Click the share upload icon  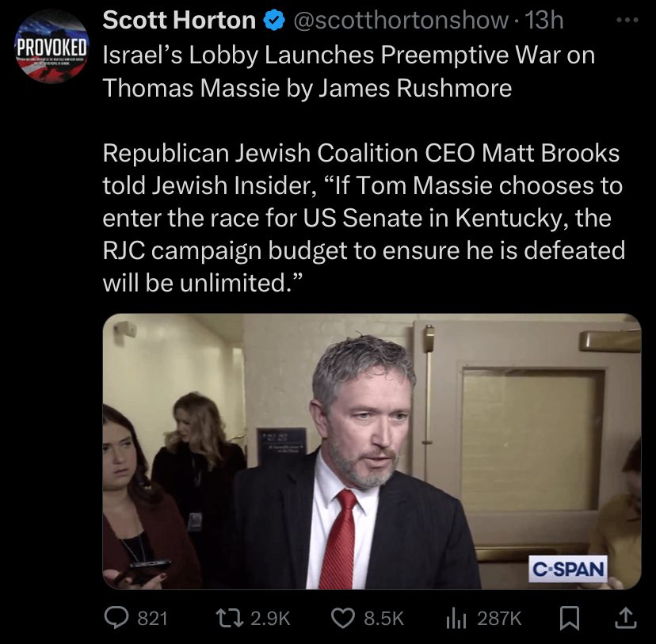[x=625, y=618]
